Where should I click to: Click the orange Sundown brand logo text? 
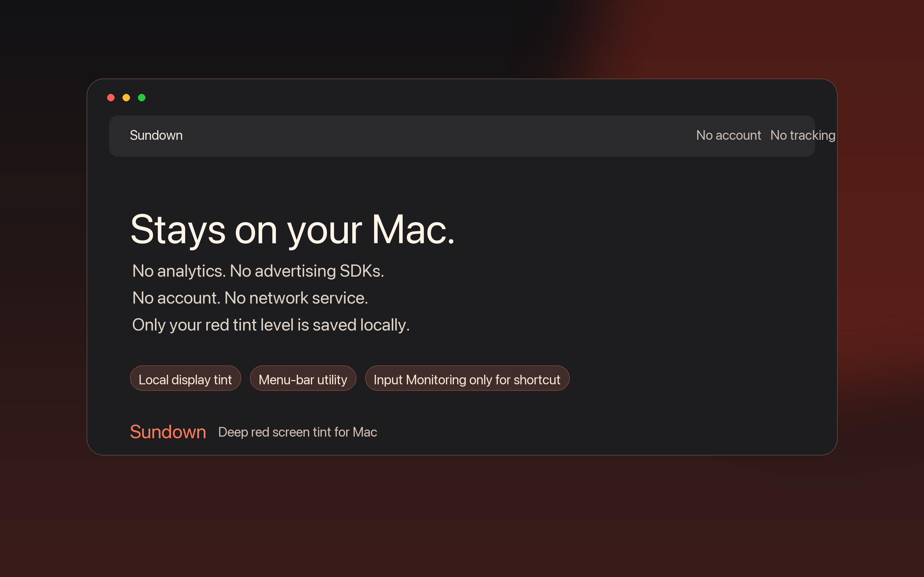168,432
